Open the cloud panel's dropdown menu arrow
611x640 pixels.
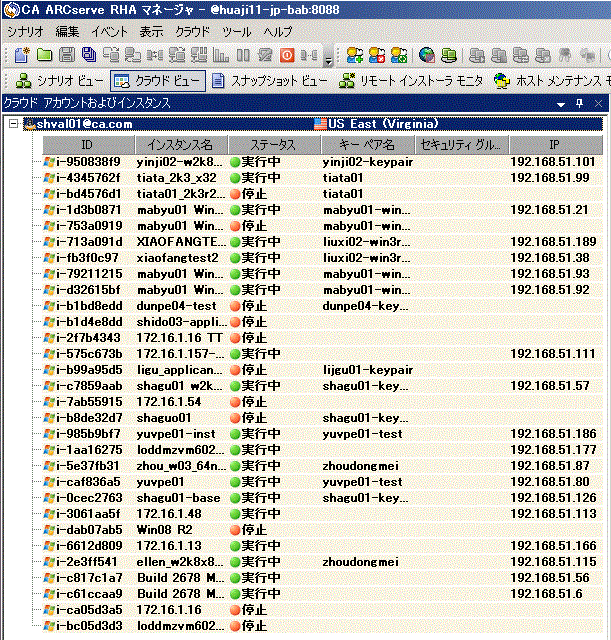(x=562, y=103)
